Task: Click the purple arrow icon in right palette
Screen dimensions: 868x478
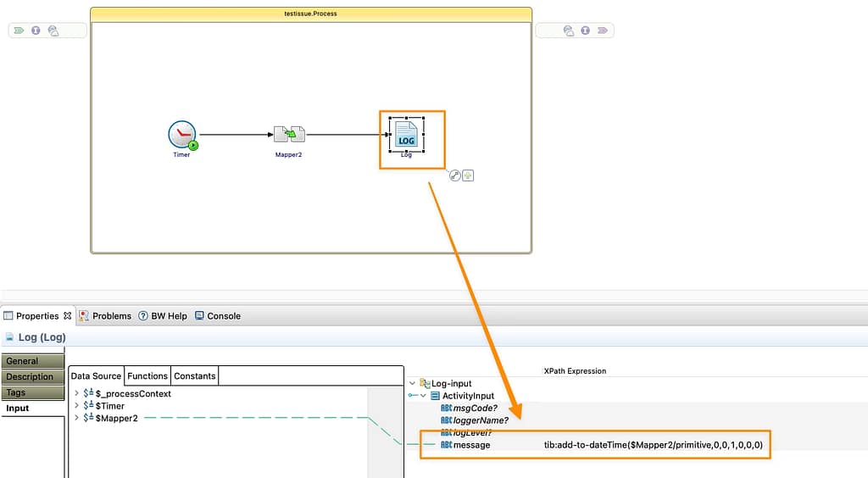Action: 603,31
